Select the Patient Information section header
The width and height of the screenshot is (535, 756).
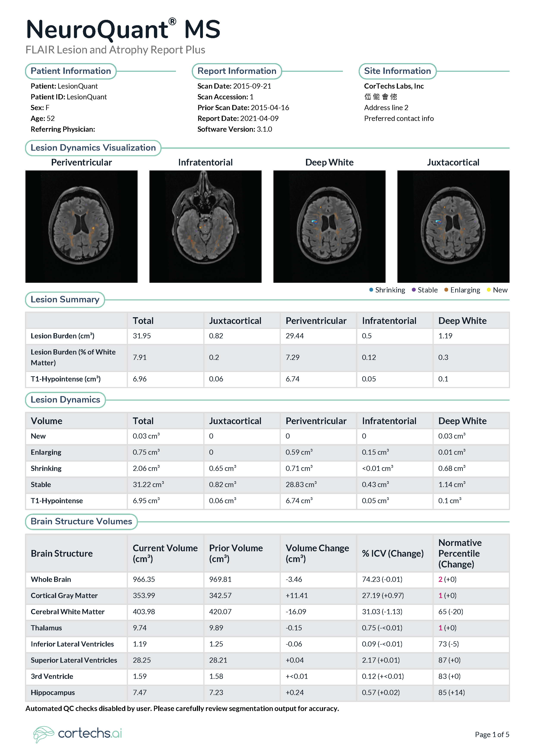71,71
